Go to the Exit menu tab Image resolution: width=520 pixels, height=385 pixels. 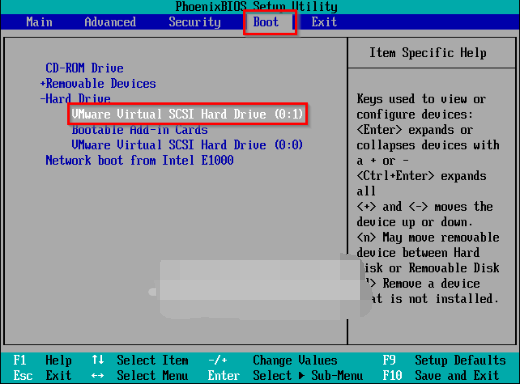click(324, 22)
